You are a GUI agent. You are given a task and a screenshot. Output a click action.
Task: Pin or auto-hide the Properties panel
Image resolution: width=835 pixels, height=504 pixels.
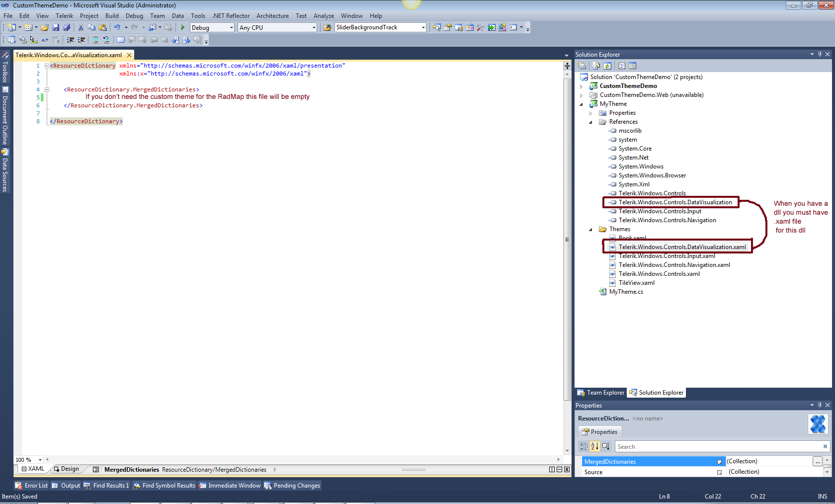point(820,406)
